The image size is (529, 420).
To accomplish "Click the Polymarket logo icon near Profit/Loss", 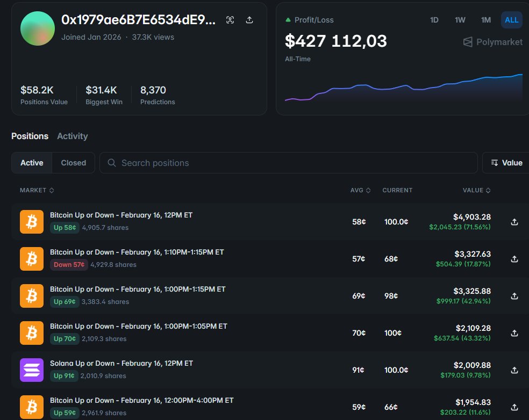I will 467,42.
